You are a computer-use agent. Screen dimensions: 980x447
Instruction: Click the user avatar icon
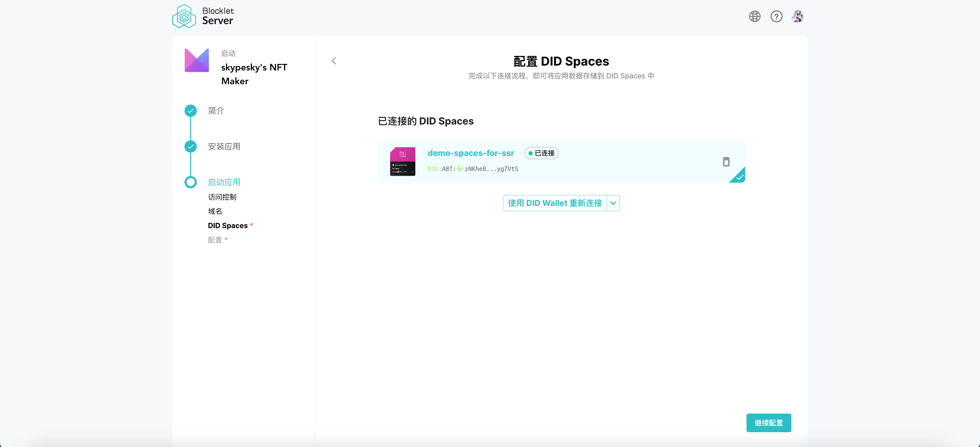tap(797, 16)
